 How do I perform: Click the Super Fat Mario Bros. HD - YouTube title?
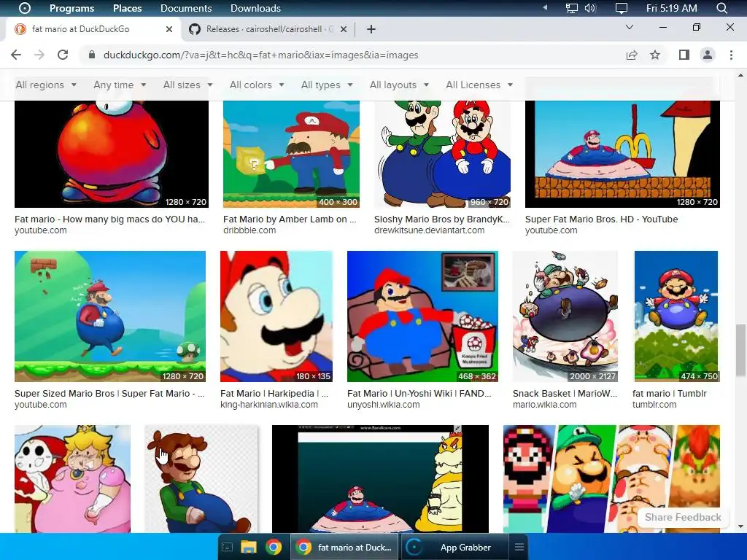[x=601, y=219]
